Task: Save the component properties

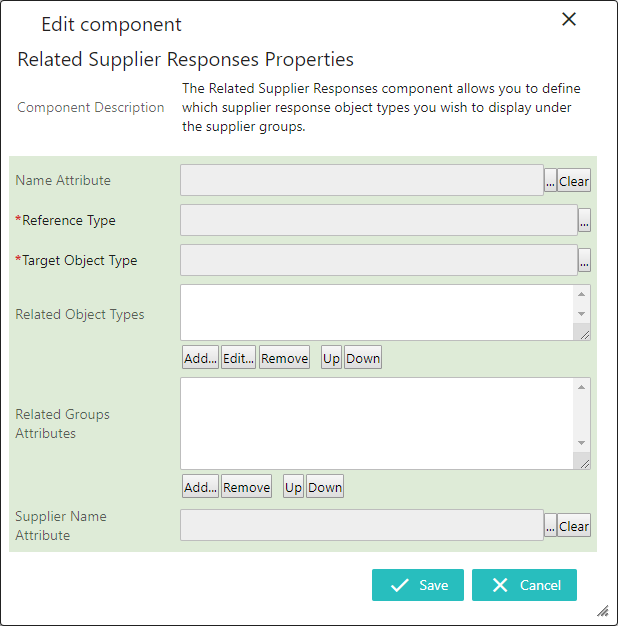Action: [418, 585]
